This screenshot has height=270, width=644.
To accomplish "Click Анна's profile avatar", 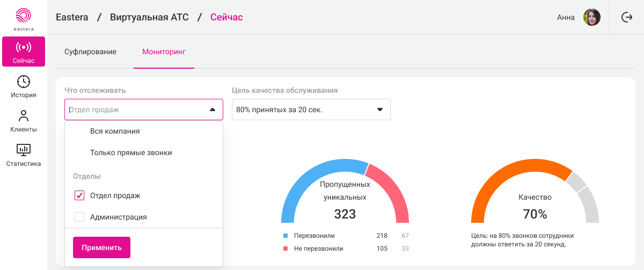I will (591, 17).
